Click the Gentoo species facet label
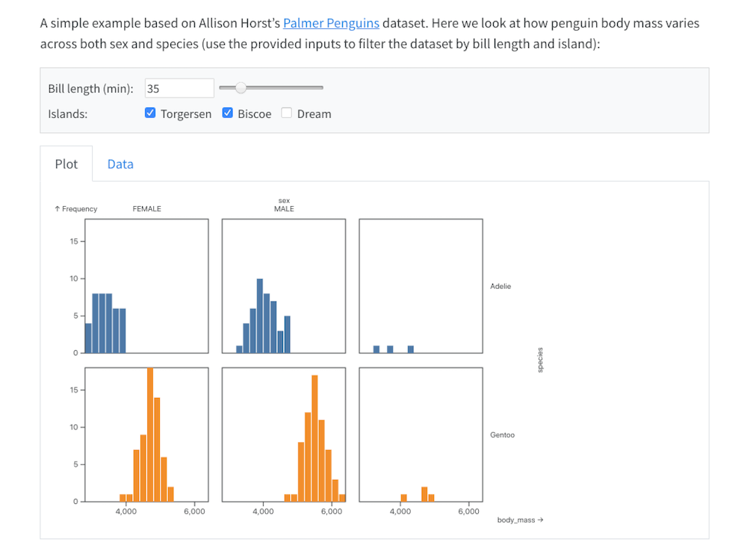 click(502, 435)
